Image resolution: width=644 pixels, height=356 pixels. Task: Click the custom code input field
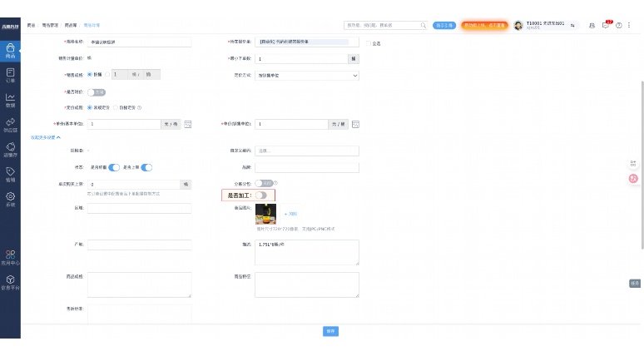pyautogui.click(x=307, y=151)
